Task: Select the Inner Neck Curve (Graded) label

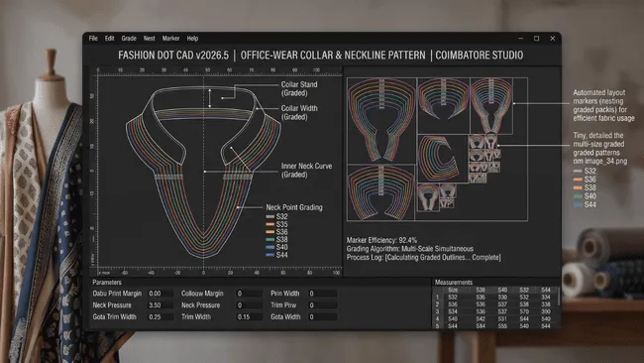Action: [x=306, y=171]
